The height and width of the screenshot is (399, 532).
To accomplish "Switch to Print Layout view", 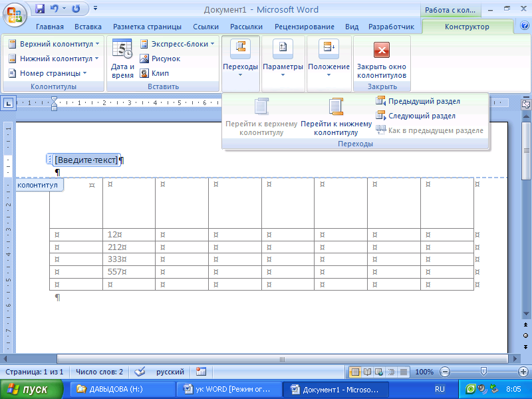I will pyautogui.click(x=355, y=372).
